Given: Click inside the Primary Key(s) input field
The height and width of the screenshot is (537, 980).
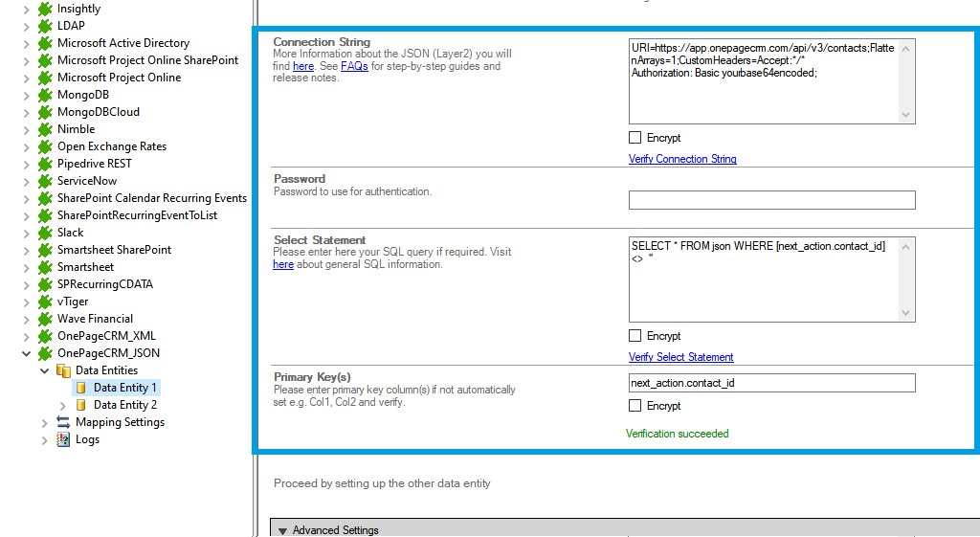Looking at the screenshot, I should coord(772,383).
